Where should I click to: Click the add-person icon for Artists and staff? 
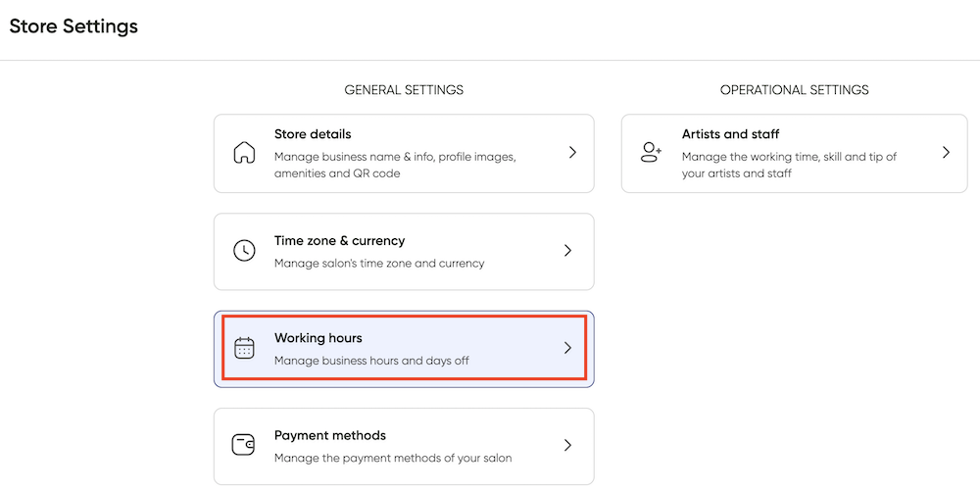coord(652,153)
